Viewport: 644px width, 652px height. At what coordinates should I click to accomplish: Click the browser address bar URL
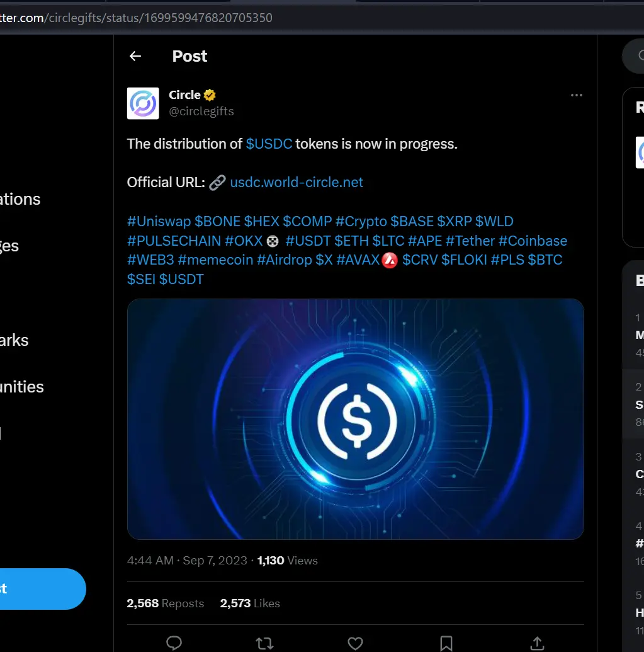pyautogui.click(x=136, y=18)
